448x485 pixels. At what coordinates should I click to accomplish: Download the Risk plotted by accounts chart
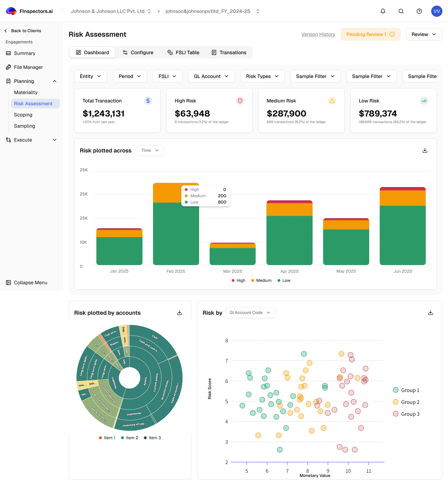[180, 313]
